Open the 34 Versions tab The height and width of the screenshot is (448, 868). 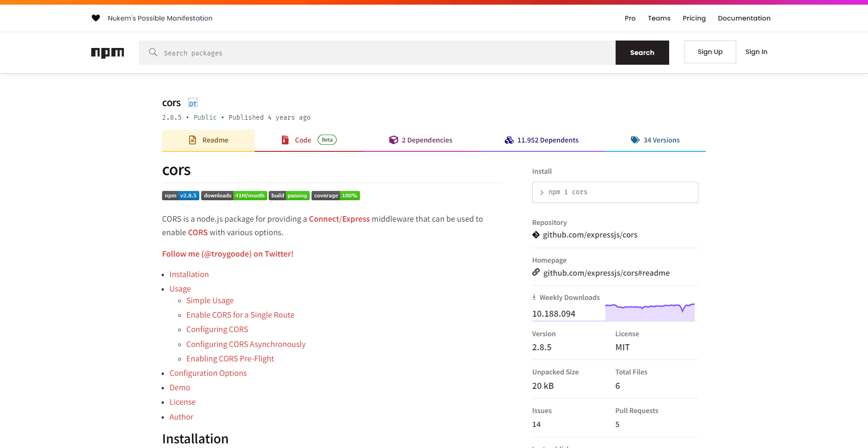pyautogui.click(x=655, y=140)
